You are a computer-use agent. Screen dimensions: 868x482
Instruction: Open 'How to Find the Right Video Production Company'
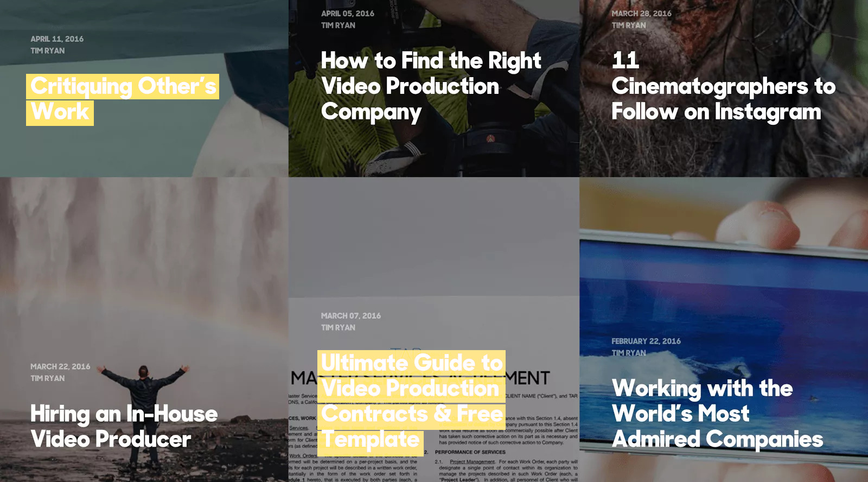click(431, 87)
